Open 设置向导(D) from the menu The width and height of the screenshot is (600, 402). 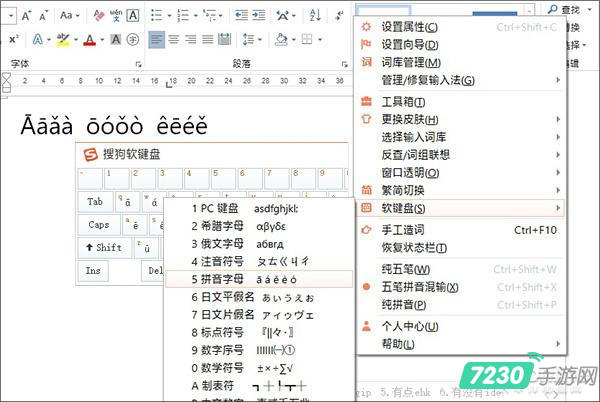click(460, 44)
